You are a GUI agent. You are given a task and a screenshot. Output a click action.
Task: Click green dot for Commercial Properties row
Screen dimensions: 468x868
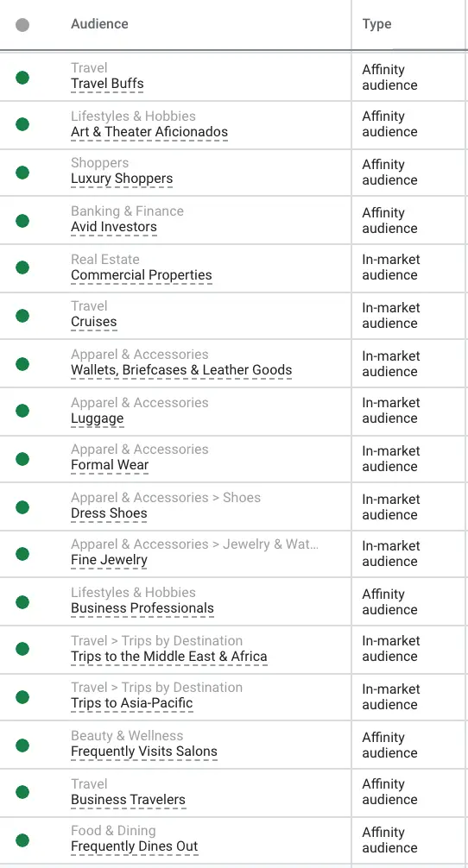click(22, 267)
